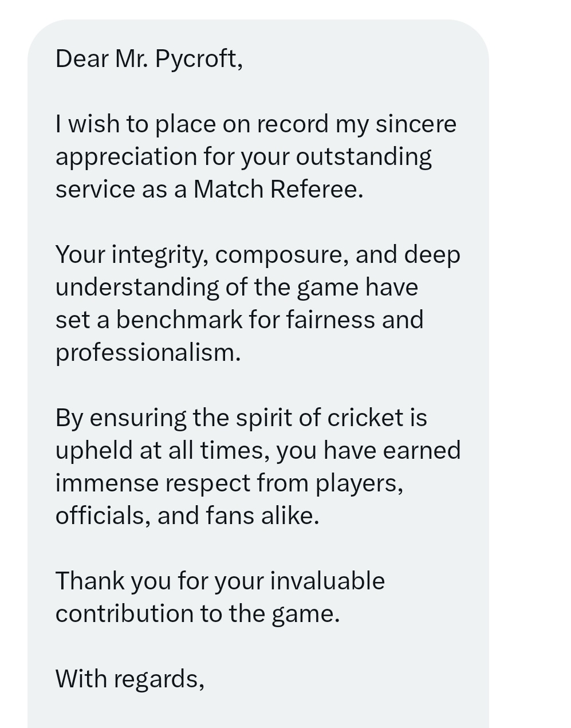Click the line "immense respect from players,"

(x=229, y=483)
